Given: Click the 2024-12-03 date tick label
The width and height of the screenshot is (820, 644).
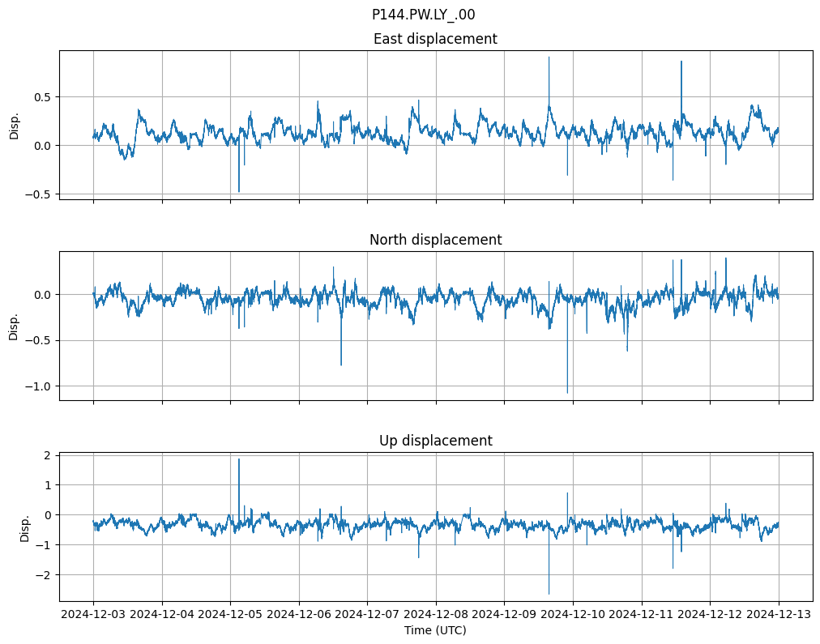Looking at the screenshot, I should [93, 615].
